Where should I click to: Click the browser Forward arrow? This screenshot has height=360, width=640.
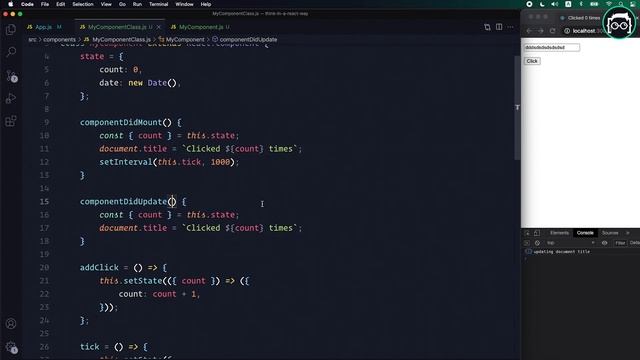(540, 31)
